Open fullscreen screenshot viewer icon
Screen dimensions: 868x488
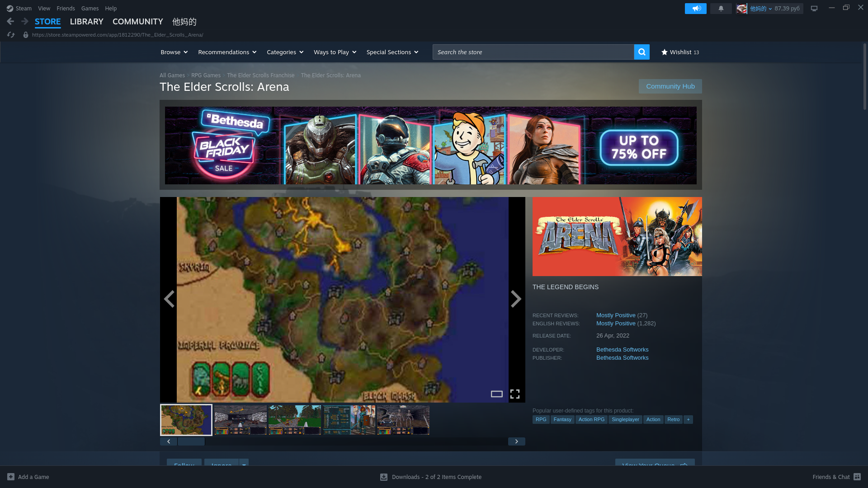click(515, 394)
